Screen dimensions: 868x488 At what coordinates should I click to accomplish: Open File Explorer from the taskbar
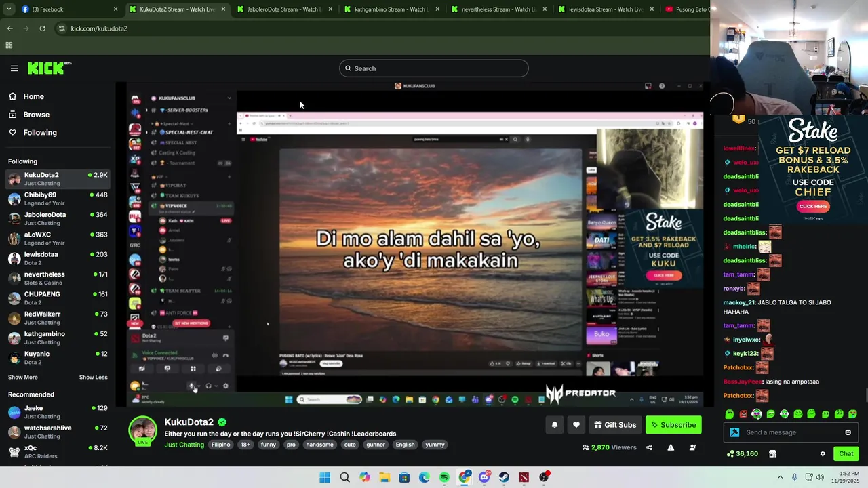(x=384, y=477)
